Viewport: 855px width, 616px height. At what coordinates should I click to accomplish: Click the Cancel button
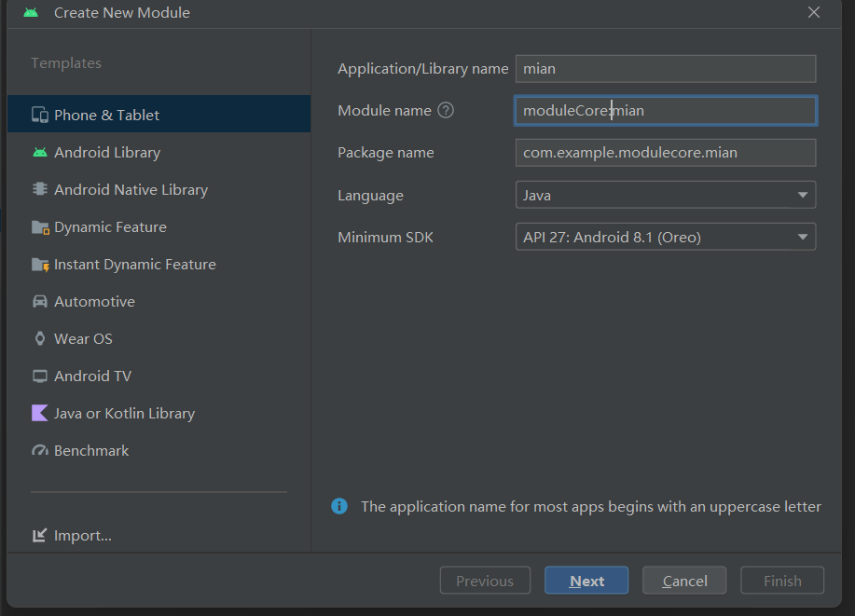coord(684,581)
